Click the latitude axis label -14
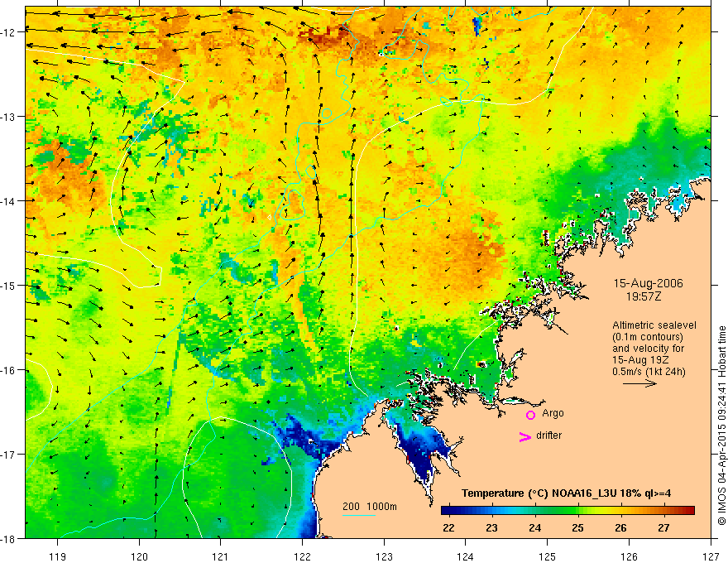 click(x=9, y=200)
